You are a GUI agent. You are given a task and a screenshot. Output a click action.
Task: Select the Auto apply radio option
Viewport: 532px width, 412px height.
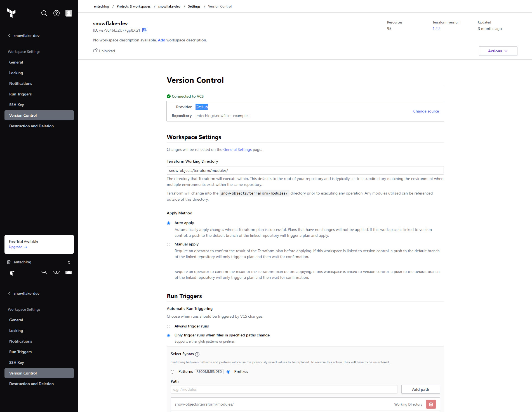(x=168, y=223)
